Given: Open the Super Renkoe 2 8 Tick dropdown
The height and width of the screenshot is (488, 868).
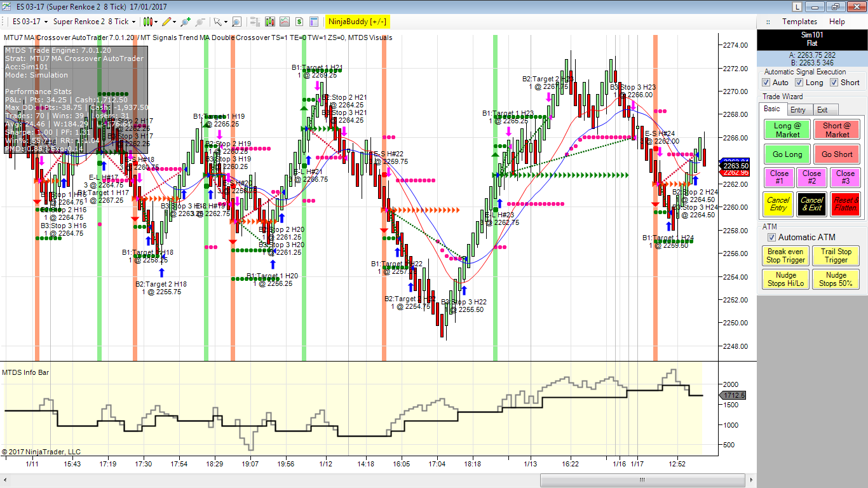Looking at the screenshot, I should coord(94,22).
